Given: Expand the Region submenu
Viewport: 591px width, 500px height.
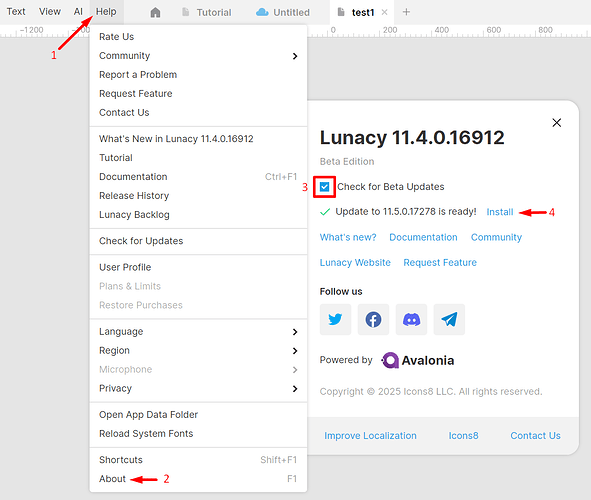Looking at the screenshot, I should [x=198, y=350].
